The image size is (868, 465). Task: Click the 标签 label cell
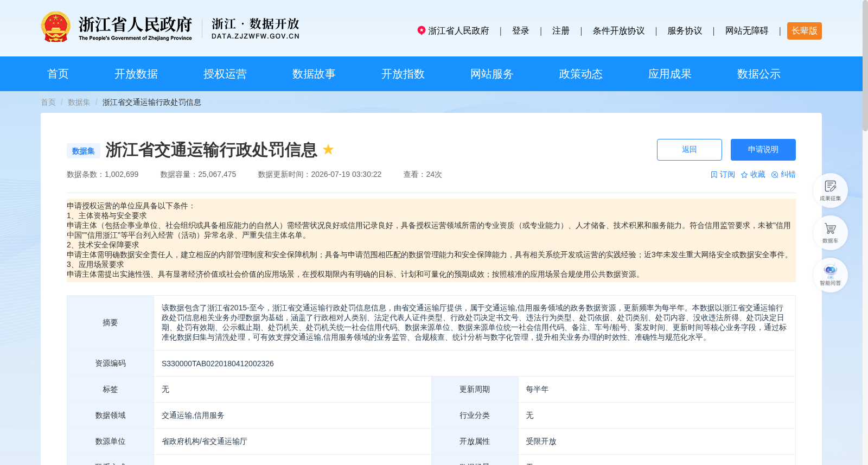(110, 390)
